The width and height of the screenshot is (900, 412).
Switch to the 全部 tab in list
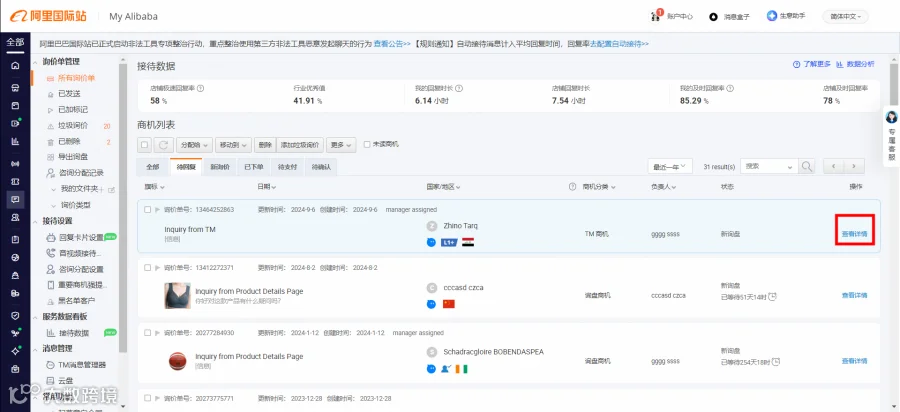(x=153, y=167)
